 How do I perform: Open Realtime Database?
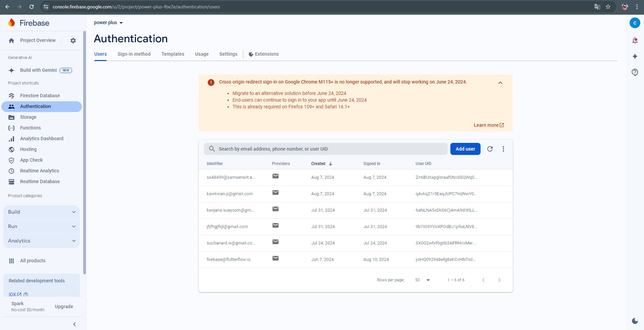coord(39,181)
